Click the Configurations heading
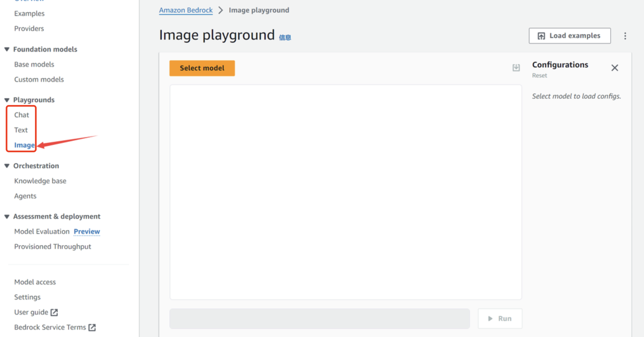Screen dimensions: 644x337 (560, 65)
